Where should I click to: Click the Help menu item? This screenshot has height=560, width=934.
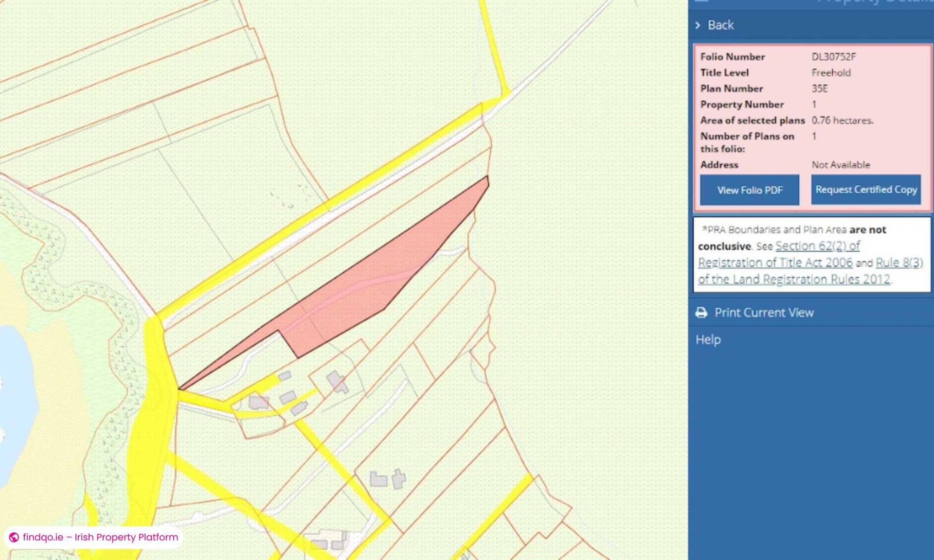pos(708,339)
